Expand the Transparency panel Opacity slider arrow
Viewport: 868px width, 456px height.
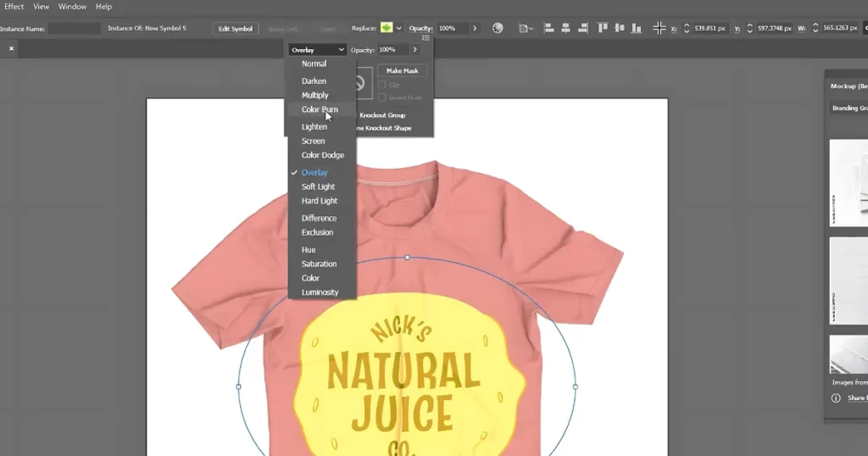(x=415, y=50)
